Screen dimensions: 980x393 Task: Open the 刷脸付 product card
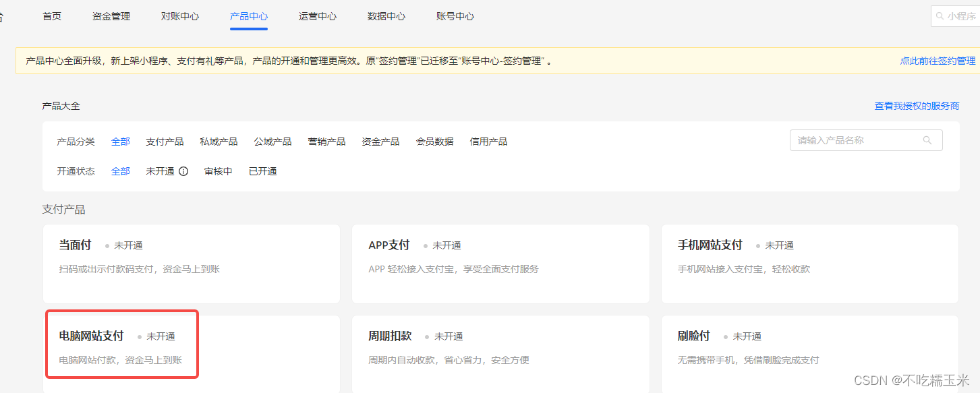(810, 354)
